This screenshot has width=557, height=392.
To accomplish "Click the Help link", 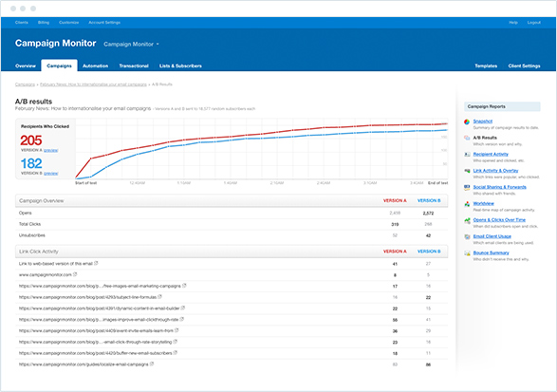I will (513, 23).
